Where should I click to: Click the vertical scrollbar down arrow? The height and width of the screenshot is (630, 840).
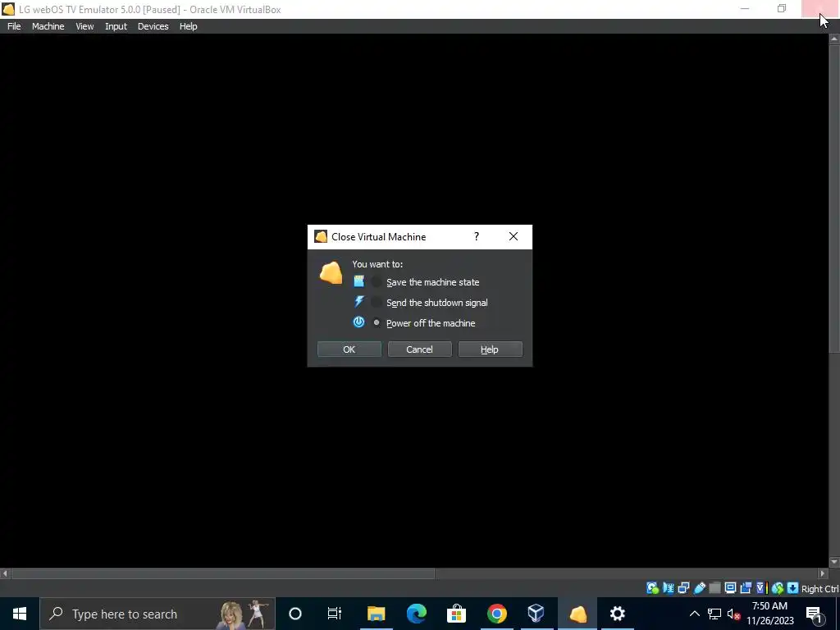pos(834,562)
